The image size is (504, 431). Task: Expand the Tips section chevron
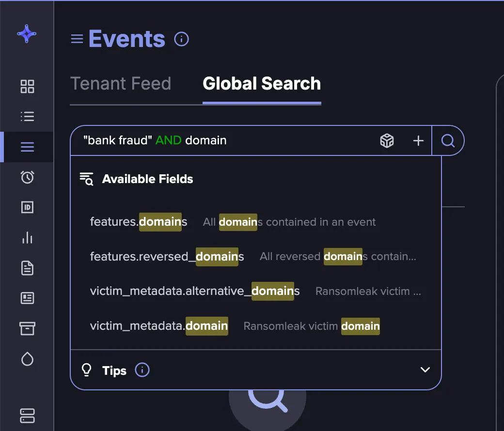[x=425, y=369]
